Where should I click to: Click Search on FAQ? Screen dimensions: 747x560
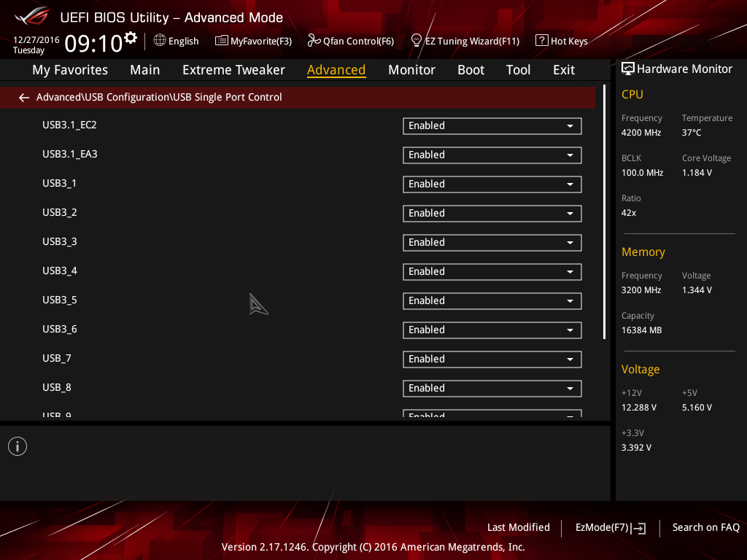pos(705,528)
